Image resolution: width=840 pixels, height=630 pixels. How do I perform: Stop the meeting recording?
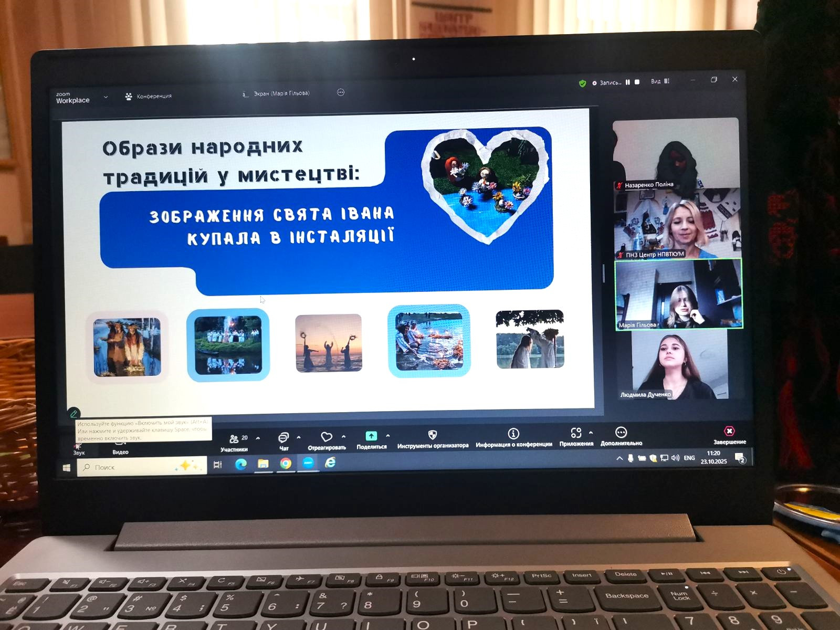637,82
